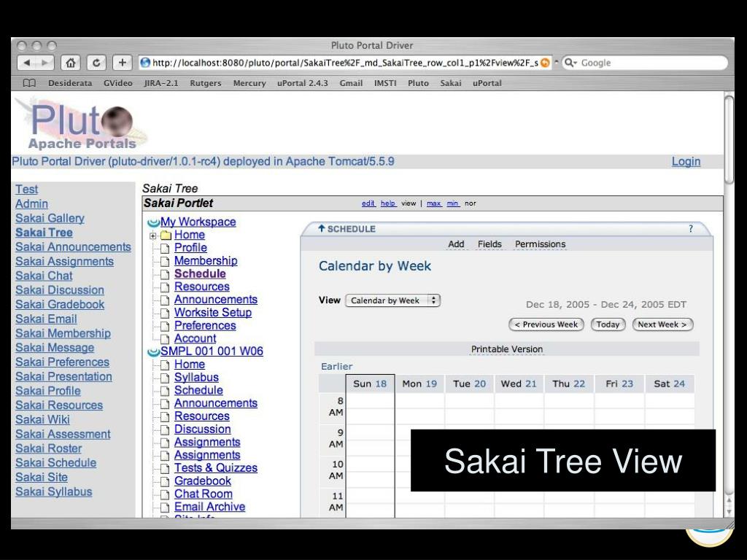747x560 pixels.
Task: Maximize the portlet with the max link
Action: [x=433, y=203]
